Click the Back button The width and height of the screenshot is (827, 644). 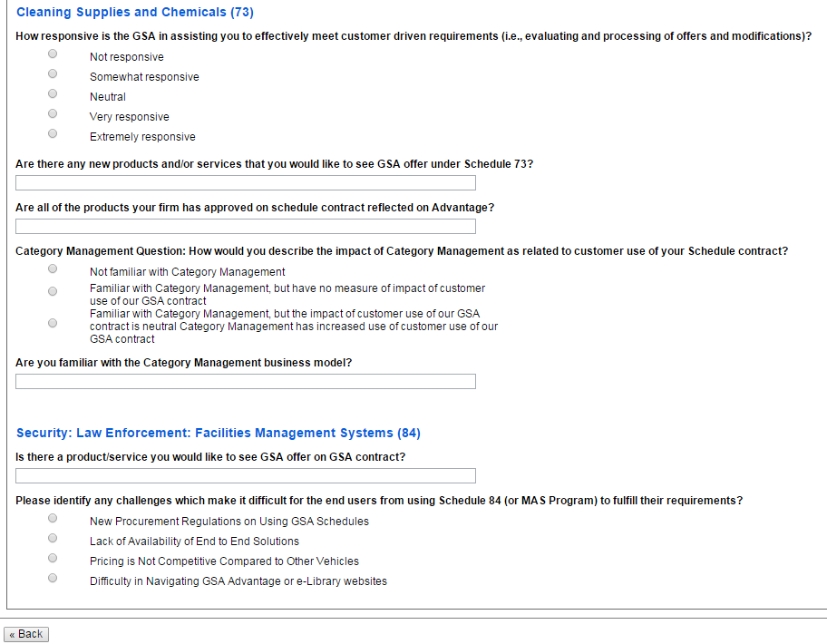pos(26,634)
